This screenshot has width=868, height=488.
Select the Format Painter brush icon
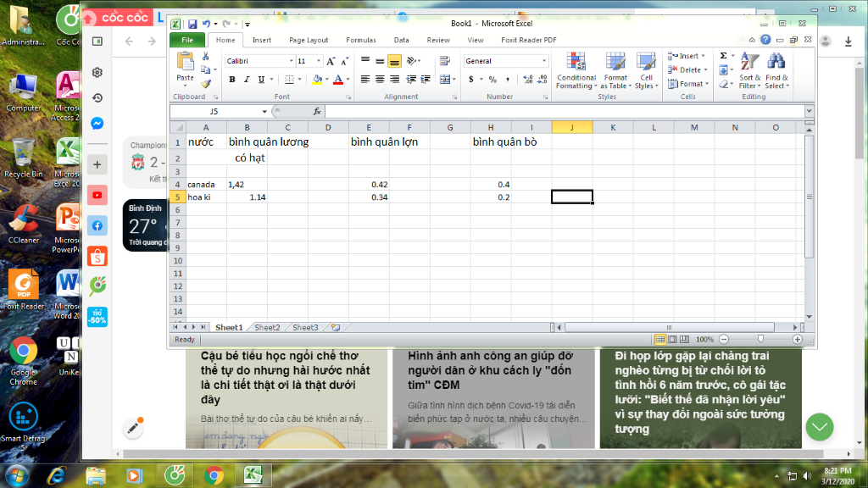point(205,84)
